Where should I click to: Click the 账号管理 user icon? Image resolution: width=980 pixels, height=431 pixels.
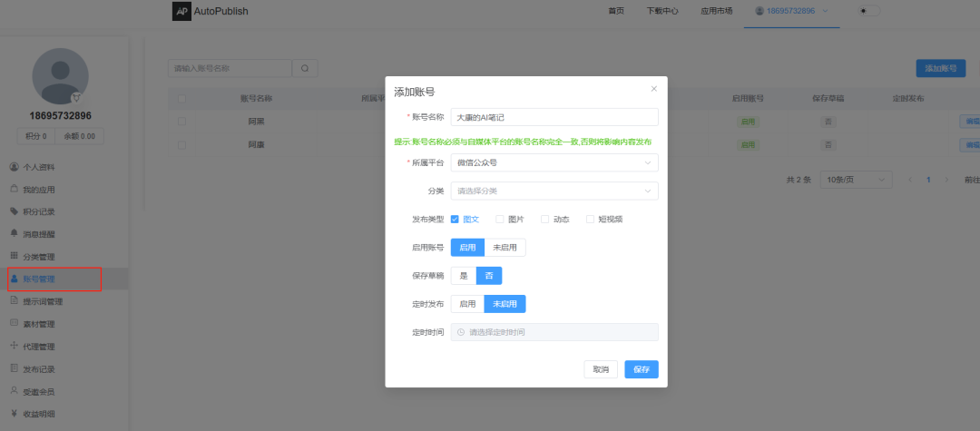click(x=15, y=279)
